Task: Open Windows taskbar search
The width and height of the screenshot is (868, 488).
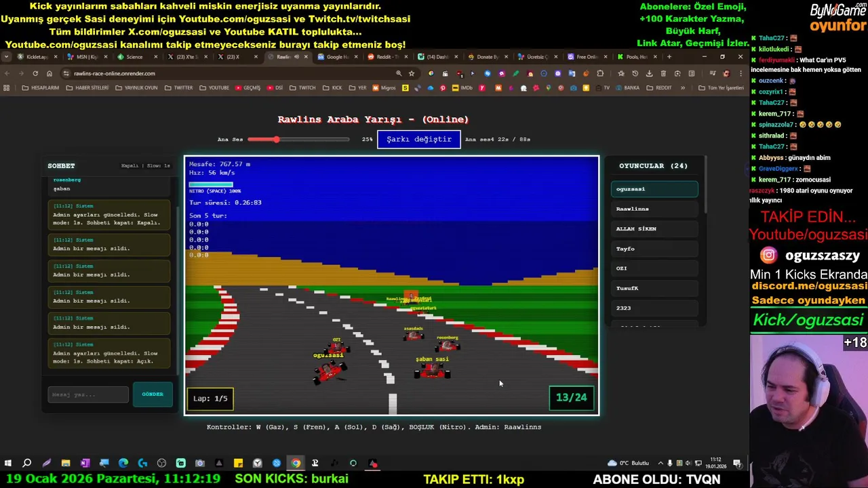Action: (27, 464)
